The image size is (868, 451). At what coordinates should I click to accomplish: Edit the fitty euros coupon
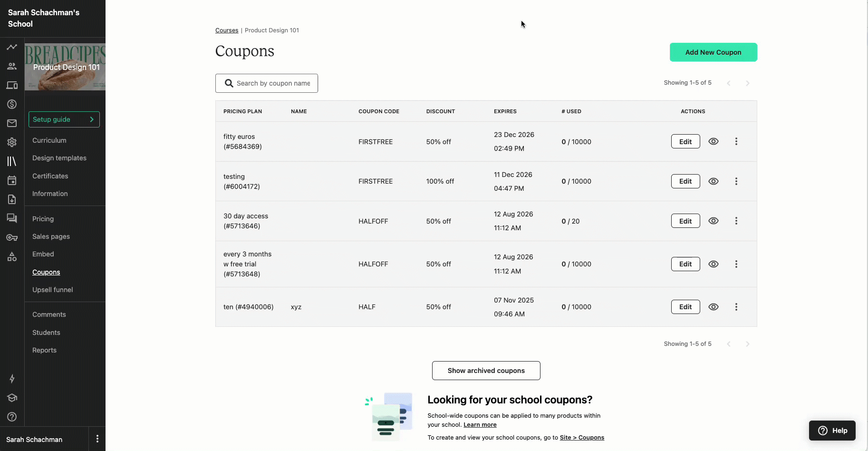685,141
